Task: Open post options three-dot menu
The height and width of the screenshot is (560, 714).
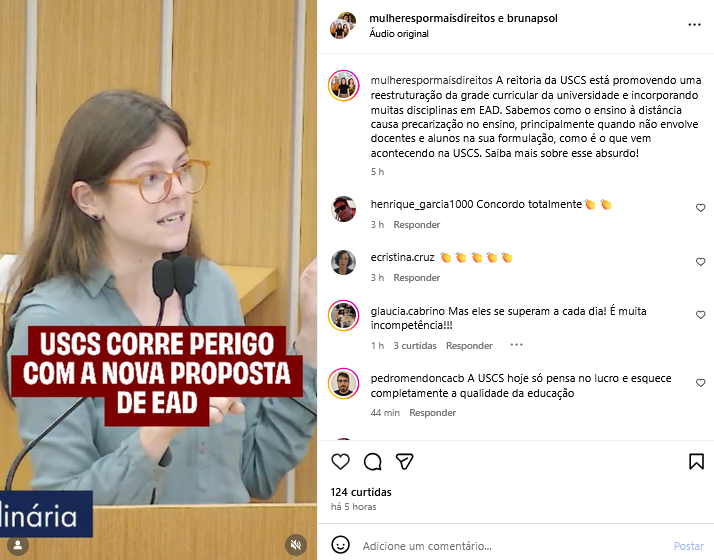Action: click(694, 25)
